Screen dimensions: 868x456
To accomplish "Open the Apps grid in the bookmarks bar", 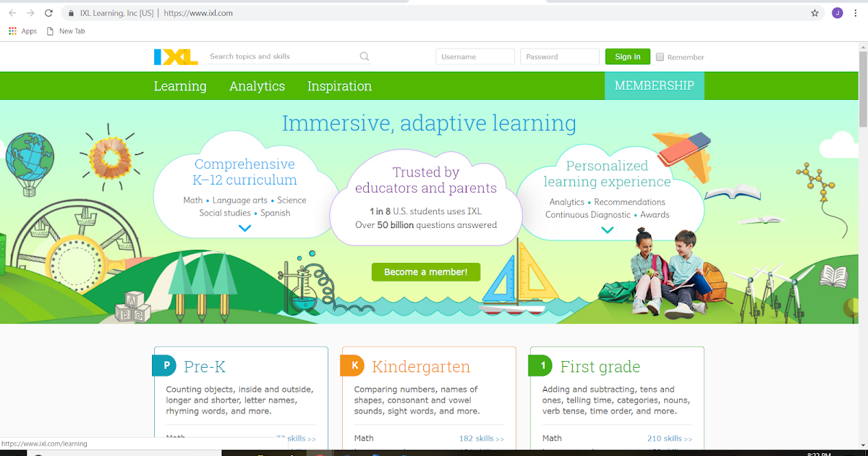I will (x=12, y=30).
